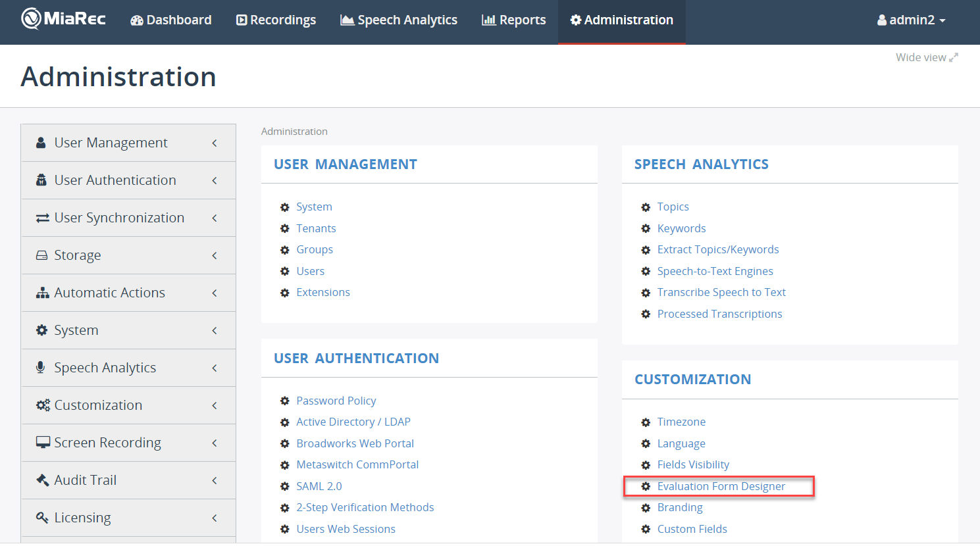This screenshot has height=546, width=980.
Task: Switch to Wide view
Action: click(926, 58)
